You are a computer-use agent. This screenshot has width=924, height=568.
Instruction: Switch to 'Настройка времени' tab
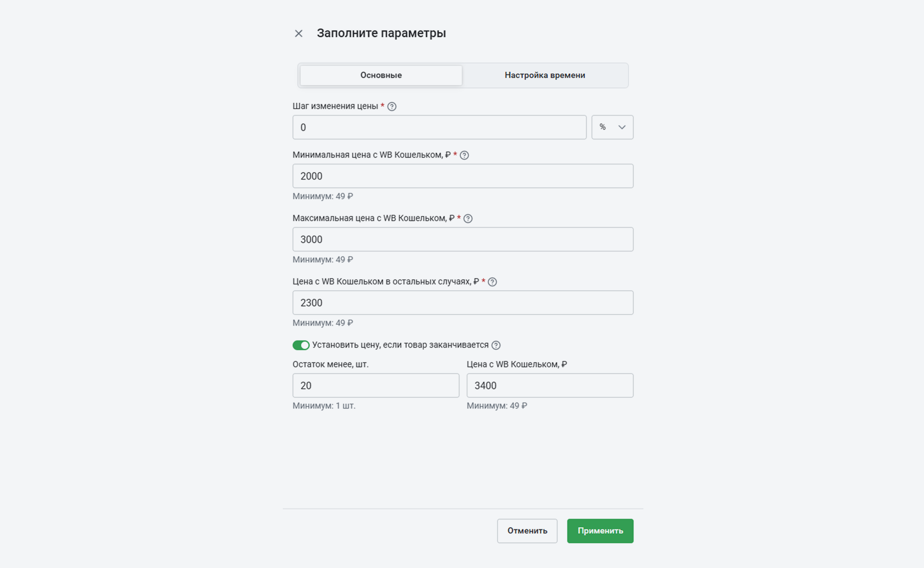tap(544, 75)
